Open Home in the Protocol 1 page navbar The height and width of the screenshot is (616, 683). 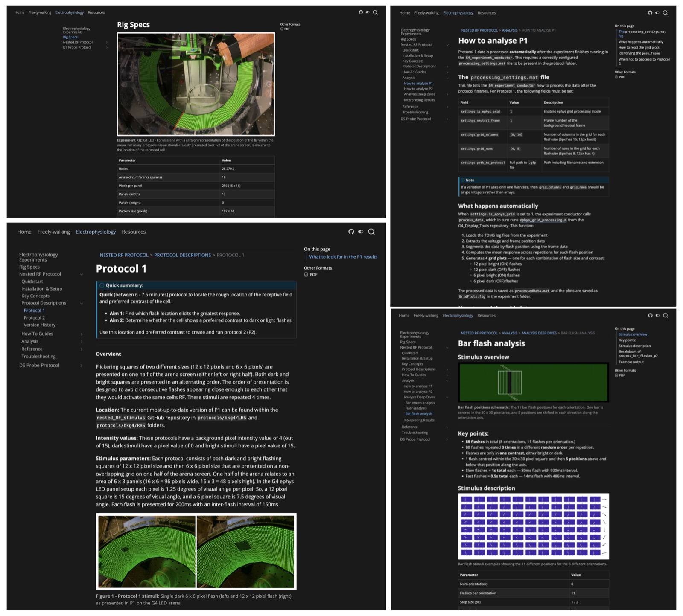pos(24,232)
